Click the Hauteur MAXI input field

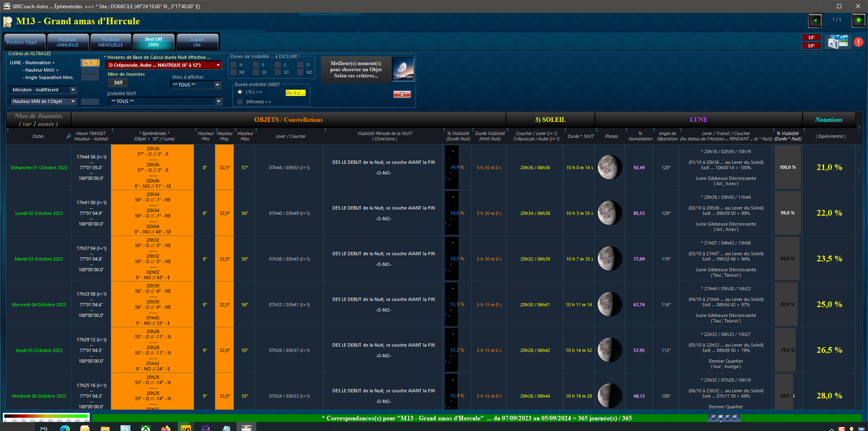90,70
